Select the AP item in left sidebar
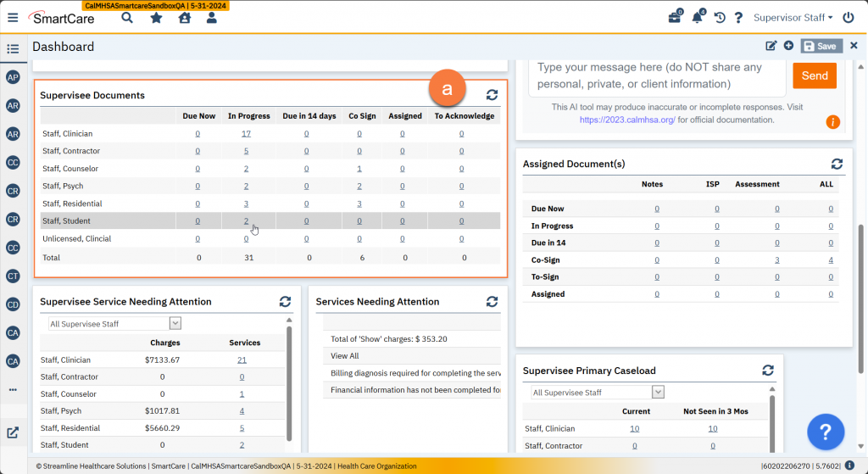Screen dimensions: 868x474 [13, 77]
